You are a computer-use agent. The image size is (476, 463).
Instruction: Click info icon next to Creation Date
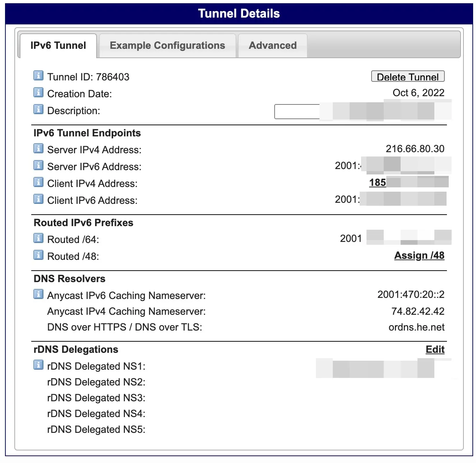pos(38,93)
